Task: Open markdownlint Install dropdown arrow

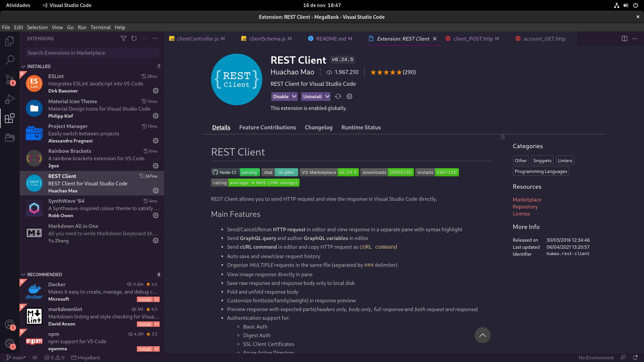Action: click(x=157, y=324)
